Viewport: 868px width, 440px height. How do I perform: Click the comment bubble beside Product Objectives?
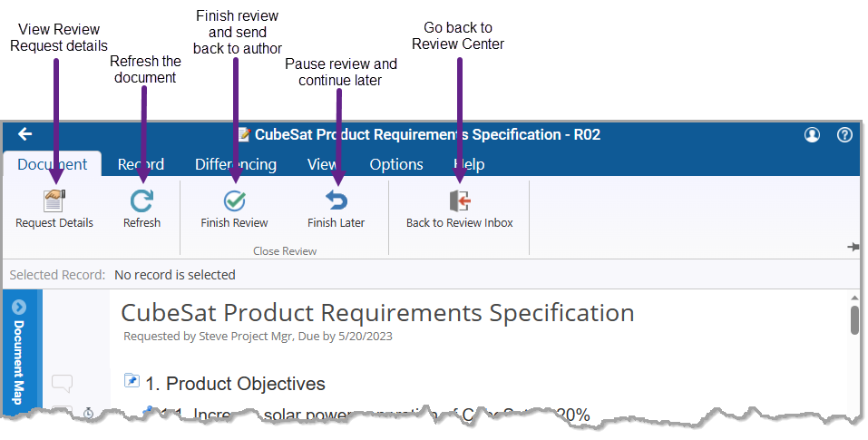click(x=62, y=383)
